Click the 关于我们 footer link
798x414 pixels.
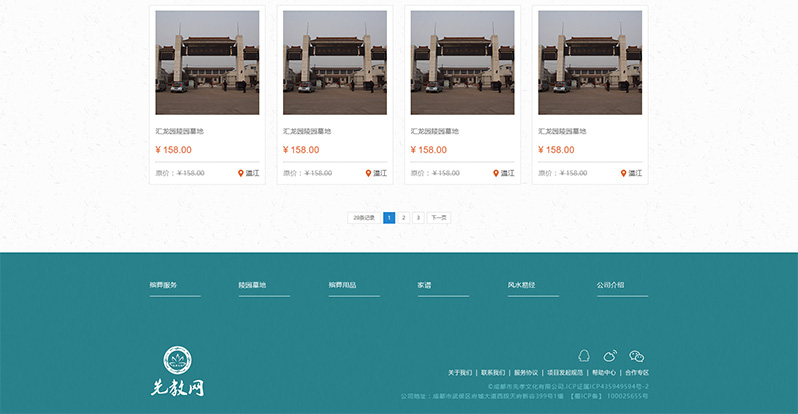point(460,373)
